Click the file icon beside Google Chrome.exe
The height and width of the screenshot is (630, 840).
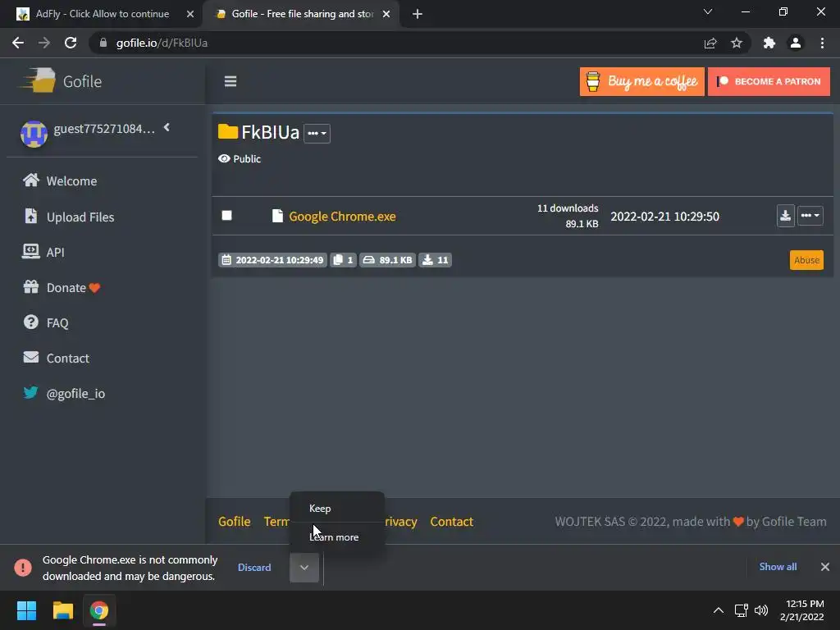(277, 216)
